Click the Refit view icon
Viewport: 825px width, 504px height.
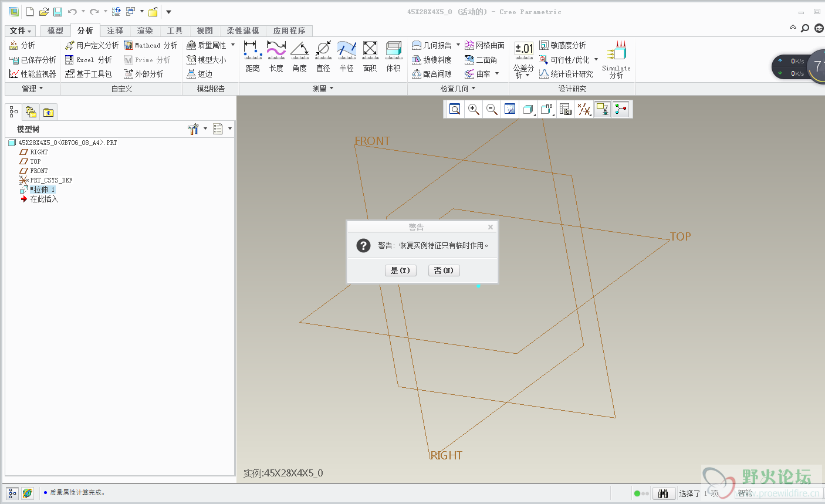click(x=455, y=109)
